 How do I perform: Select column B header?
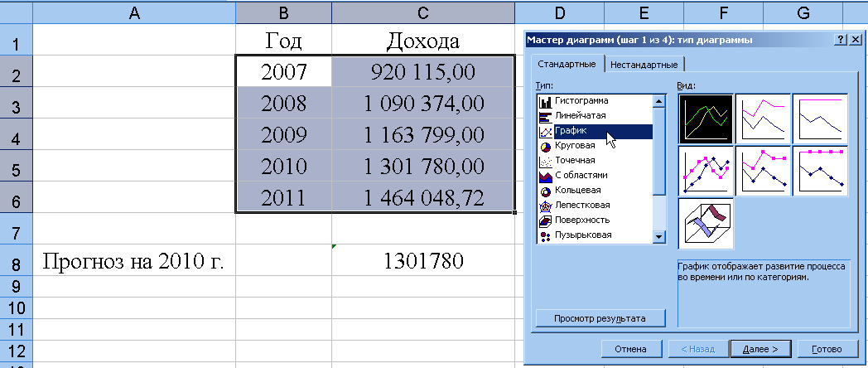(x=283, y=13)
